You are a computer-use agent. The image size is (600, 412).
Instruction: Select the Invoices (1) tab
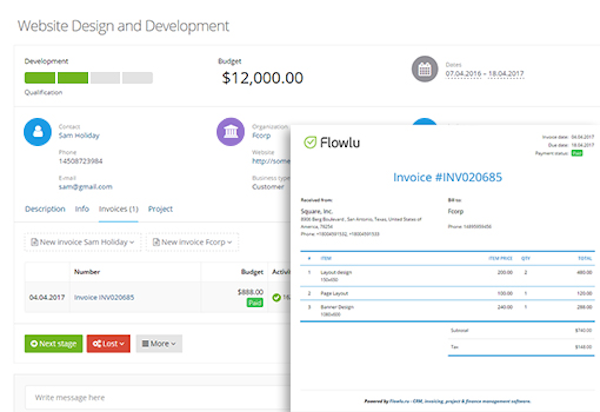(118, 209)
